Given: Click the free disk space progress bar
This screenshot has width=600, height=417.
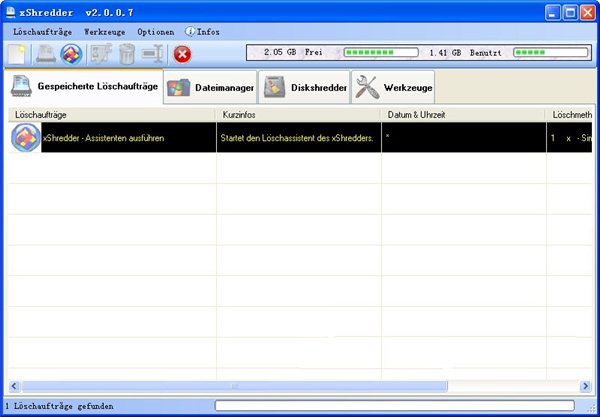Looking at the screenshot, I should coord(375,51).
